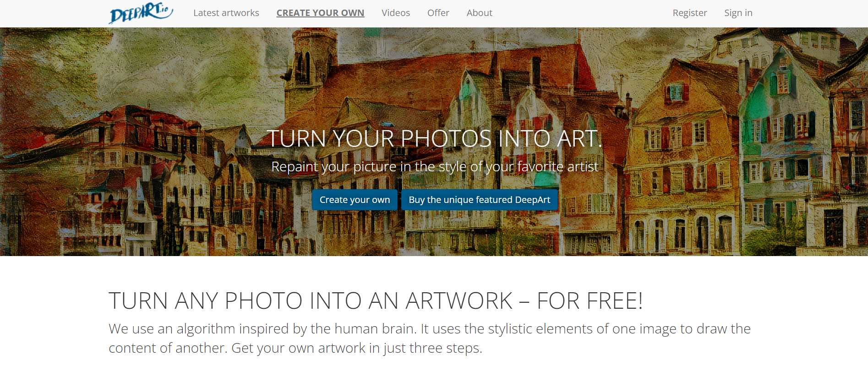The width and height of the screenshot is (868, 377).
Task: Click the '.io' part of the logo
Action: [x=164, y=9]
